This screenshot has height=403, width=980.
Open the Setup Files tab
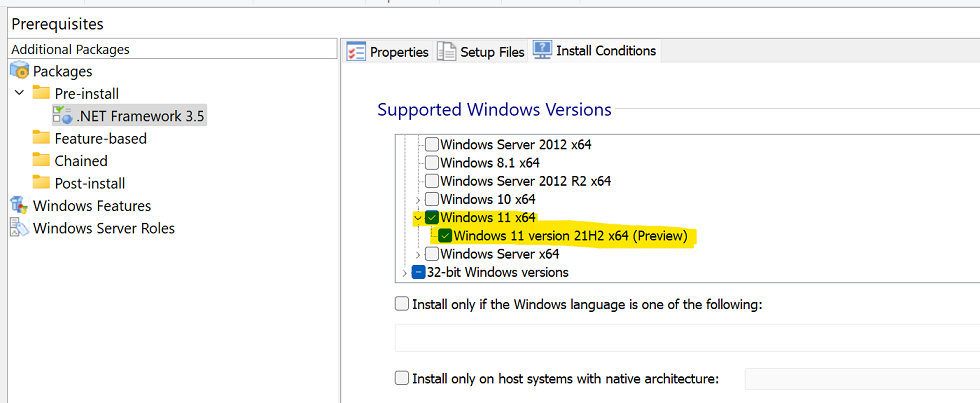(x=481, y=52)
